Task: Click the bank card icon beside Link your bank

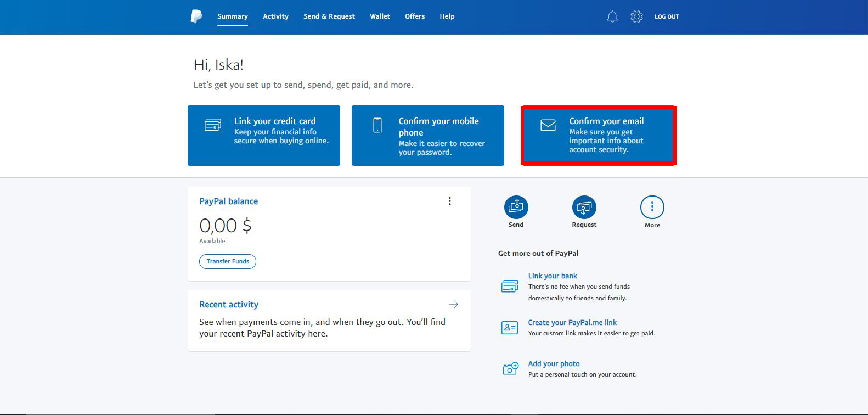Action: (x=510, y=286)
